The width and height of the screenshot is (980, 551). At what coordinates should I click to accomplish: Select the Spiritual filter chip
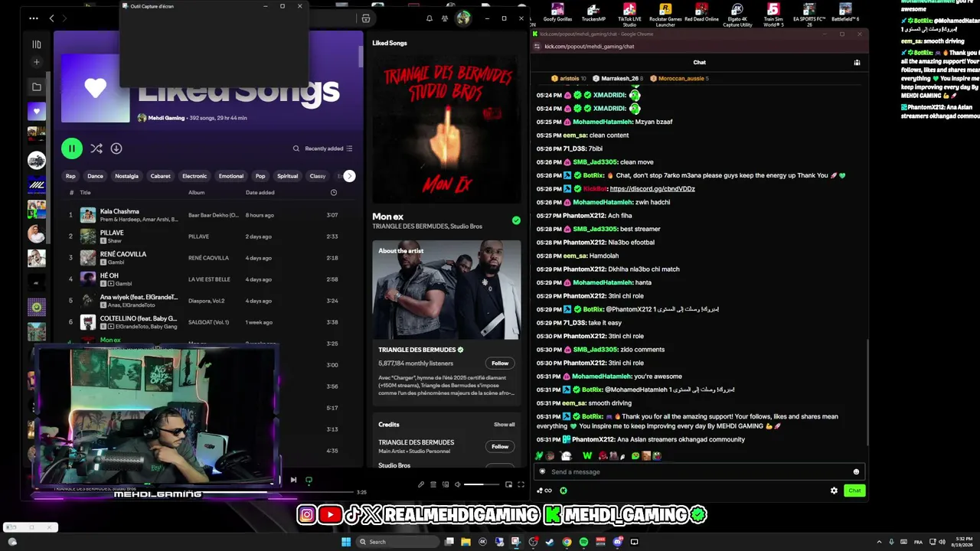[288, 176]
